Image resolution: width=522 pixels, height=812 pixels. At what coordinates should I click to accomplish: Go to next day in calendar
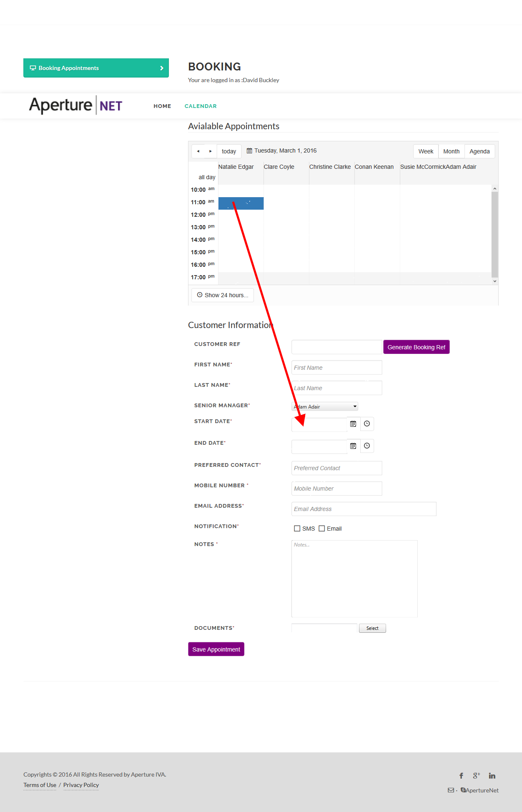[211, 151]
